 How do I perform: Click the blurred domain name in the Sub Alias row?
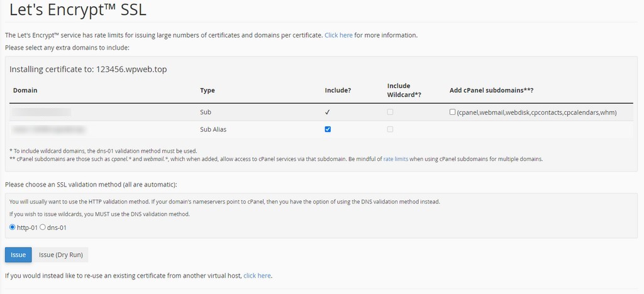click(x=49, y=129)
